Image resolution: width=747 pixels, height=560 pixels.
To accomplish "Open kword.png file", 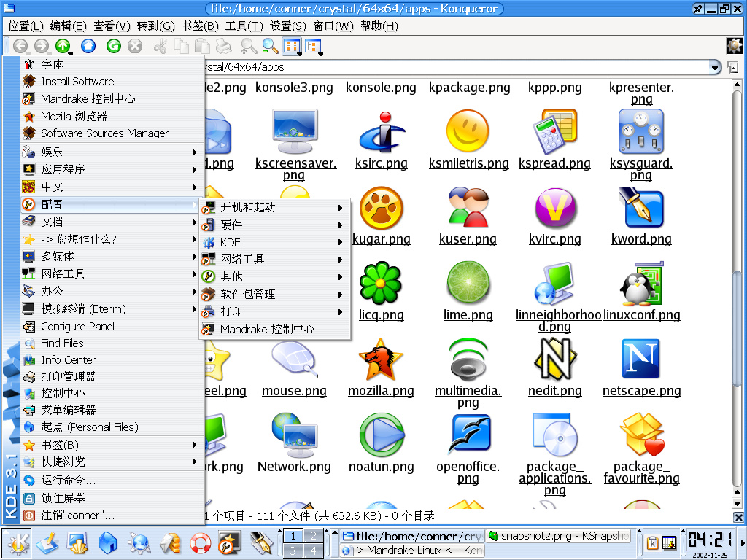I will [x=641, y=208].
